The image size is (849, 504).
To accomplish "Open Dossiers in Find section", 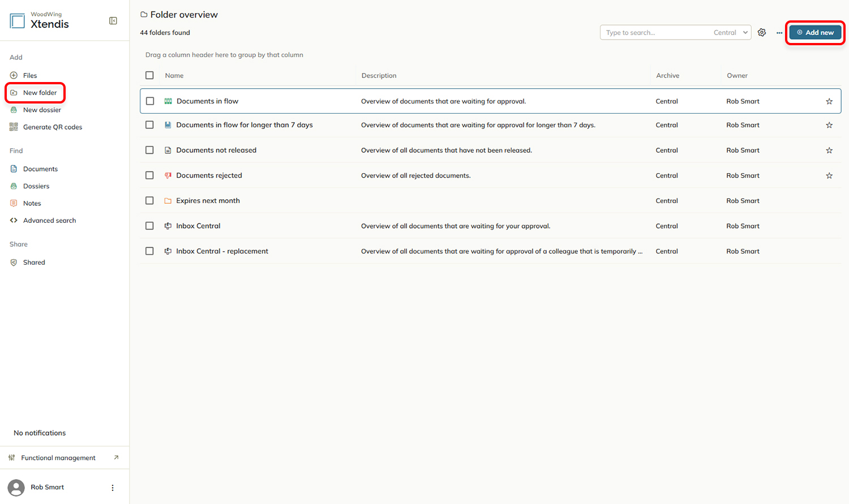I will click(29, 186).
